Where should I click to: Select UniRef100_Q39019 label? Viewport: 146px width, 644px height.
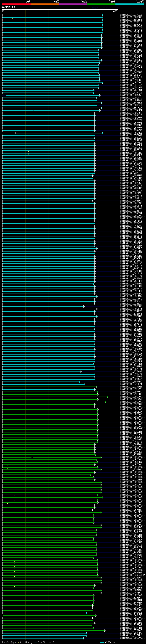coord(131,191)
